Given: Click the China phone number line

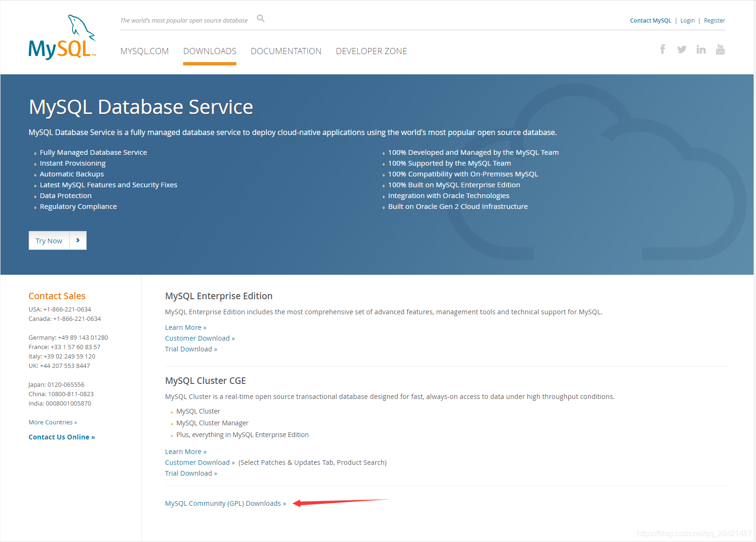Looking at the screenshot, I should point(61,394).
